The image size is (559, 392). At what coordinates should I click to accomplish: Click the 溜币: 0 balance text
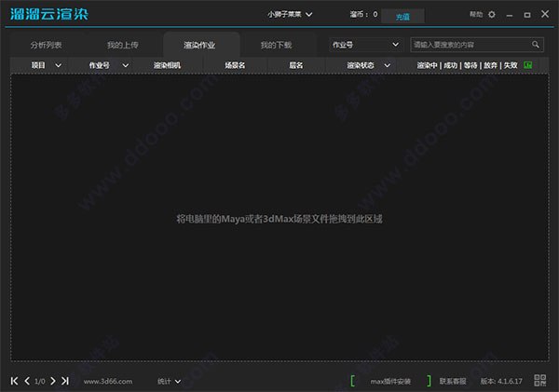tap(363, 14)
